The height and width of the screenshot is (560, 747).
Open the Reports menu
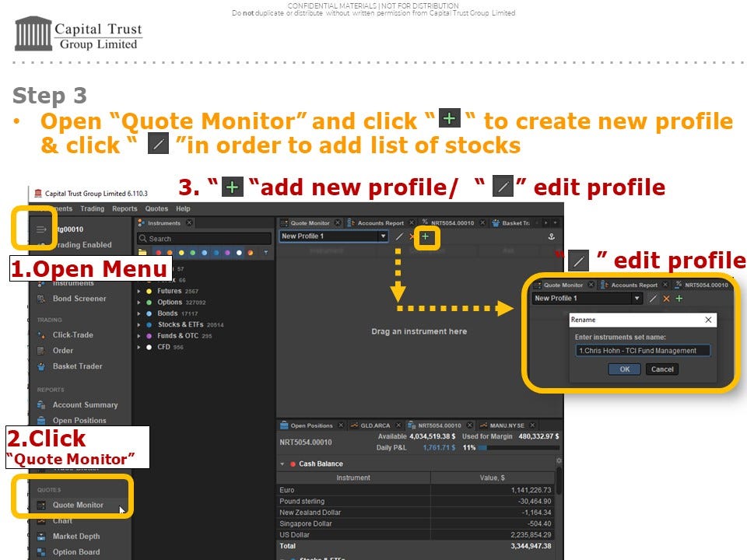tap(124, 208)
